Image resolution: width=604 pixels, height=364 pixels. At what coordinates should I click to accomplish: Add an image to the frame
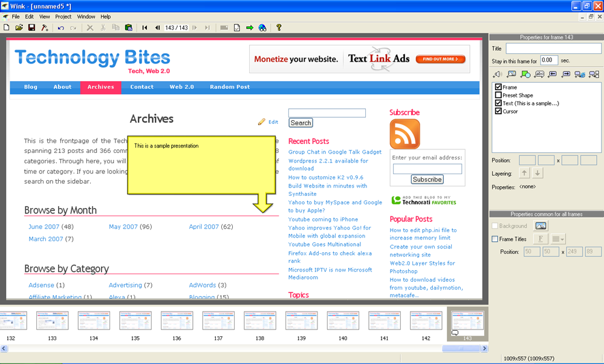511,74
